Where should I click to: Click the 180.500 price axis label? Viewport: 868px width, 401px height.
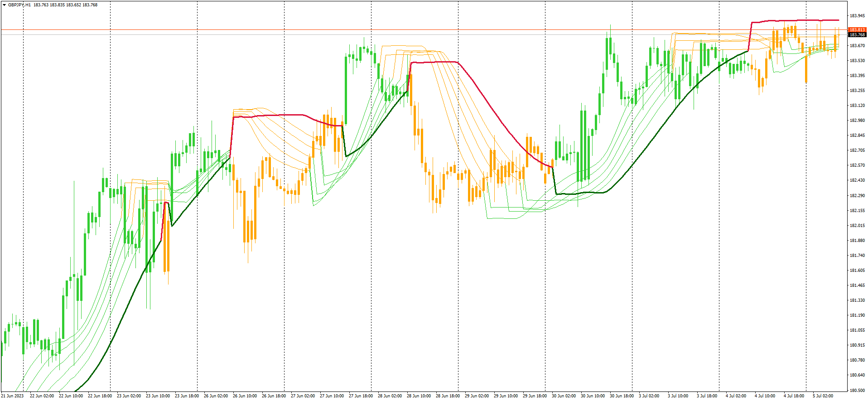tap(857, 390)
